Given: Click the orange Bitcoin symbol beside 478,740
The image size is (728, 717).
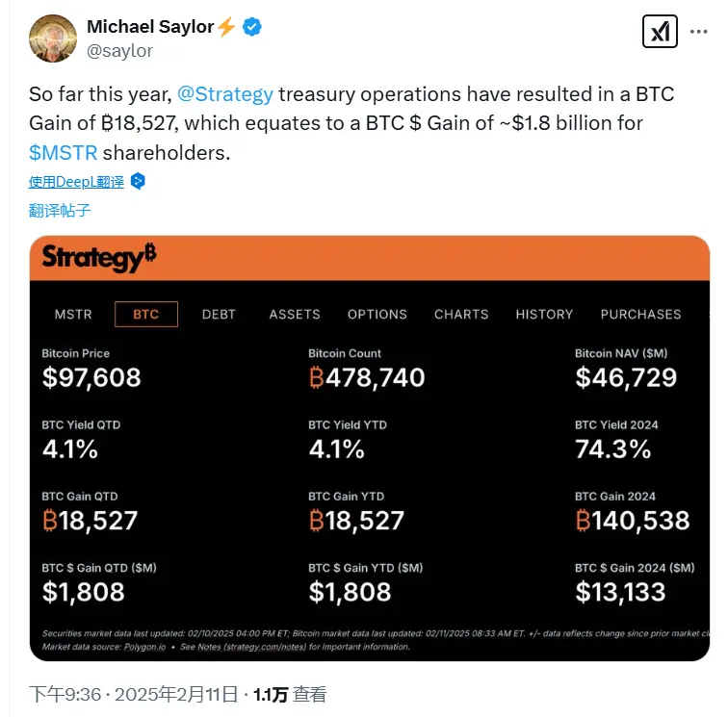Looking at the screenshot, I should (316, 377).
